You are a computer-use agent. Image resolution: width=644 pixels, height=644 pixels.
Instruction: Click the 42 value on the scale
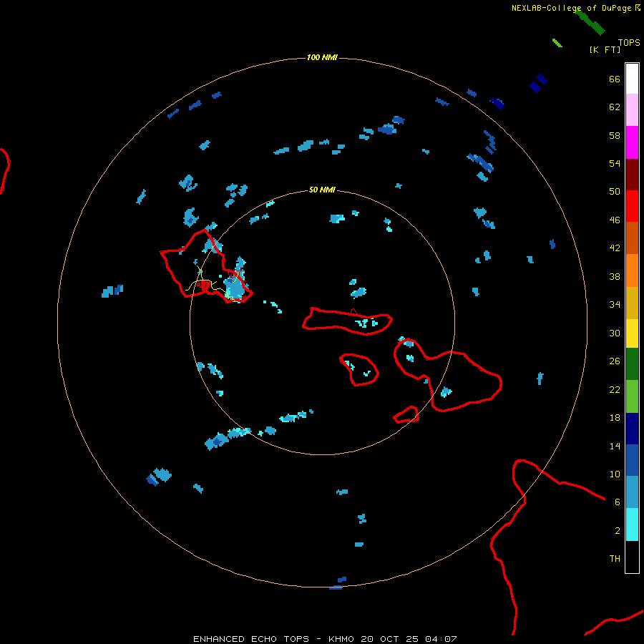coord(615,248)
